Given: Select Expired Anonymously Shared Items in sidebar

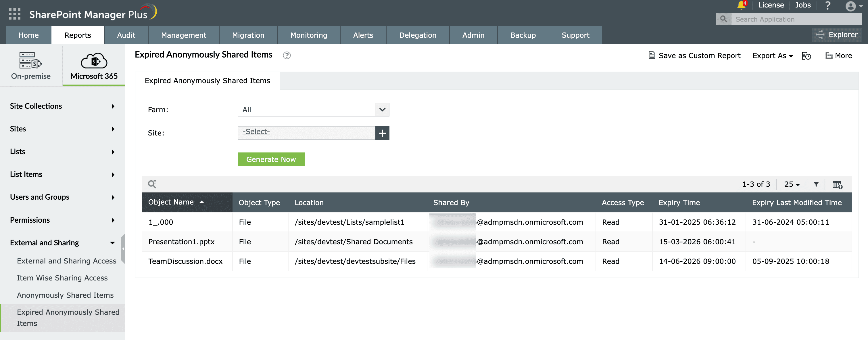Looking at the screenshot, I should click(x=63, y=318).
